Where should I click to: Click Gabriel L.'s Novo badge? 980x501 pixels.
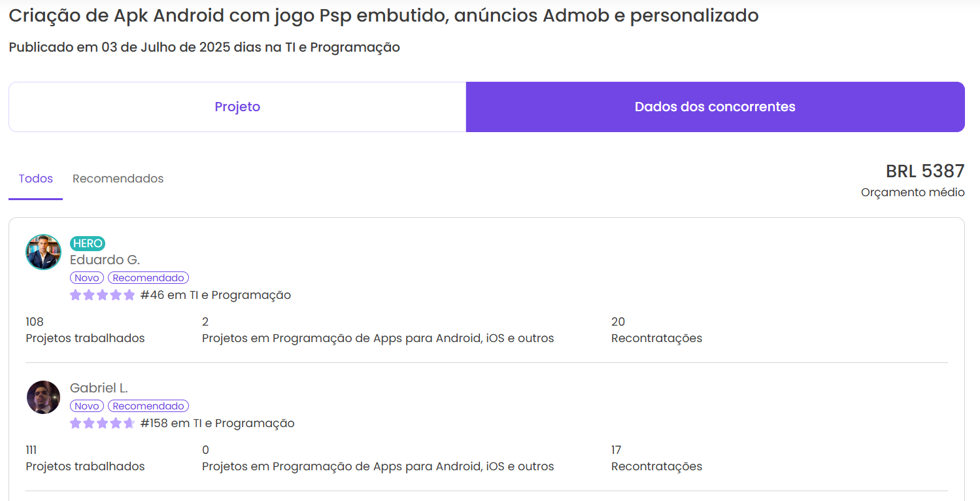[87, 406]
